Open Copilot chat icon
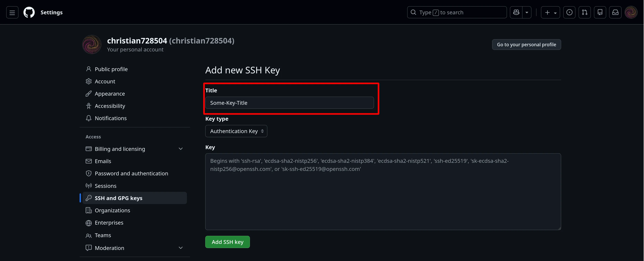This screenshot has height=261, width=644. pyautogui.click(x=516, y=12)
